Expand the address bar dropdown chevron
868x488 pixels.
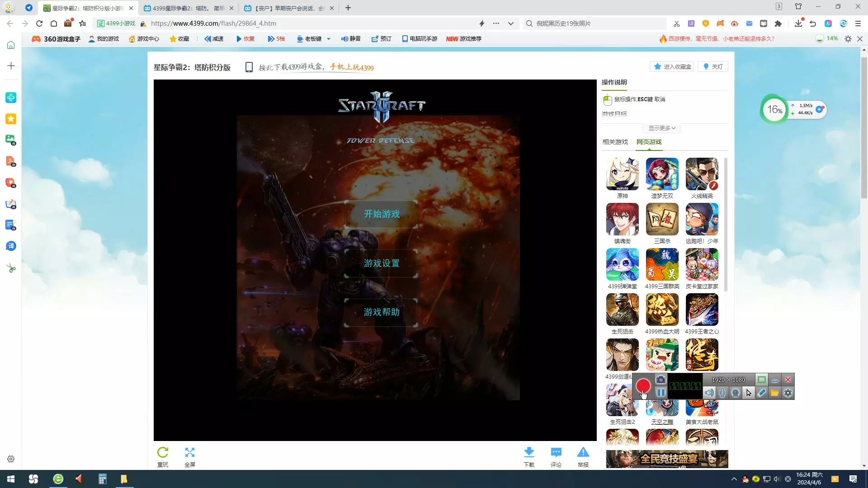pyautogui.click(x=511, y=23)
